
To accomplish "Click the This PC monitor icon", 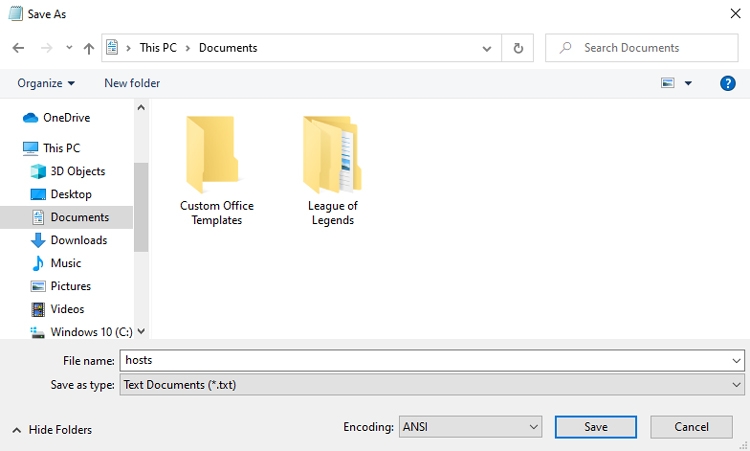I will [30, 148].
